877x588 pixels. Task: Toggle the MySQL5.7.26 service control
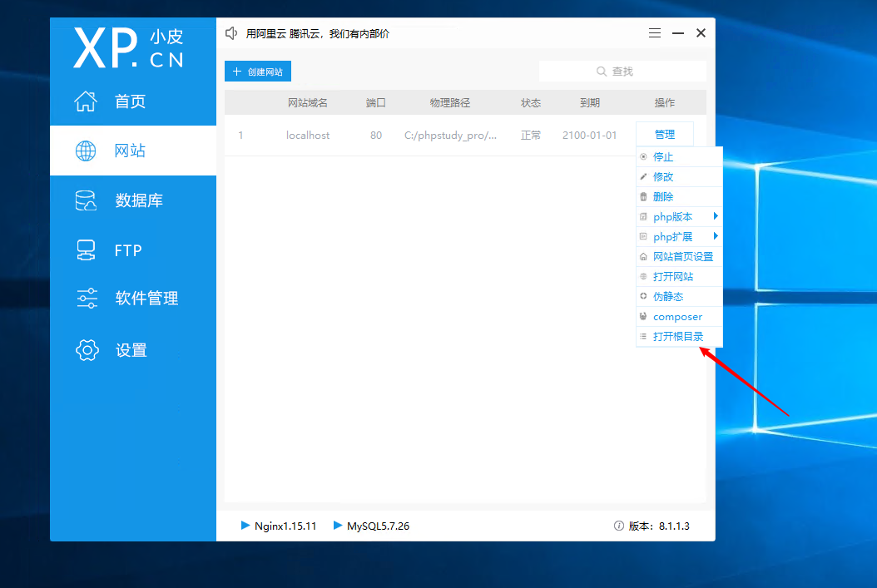339,526
